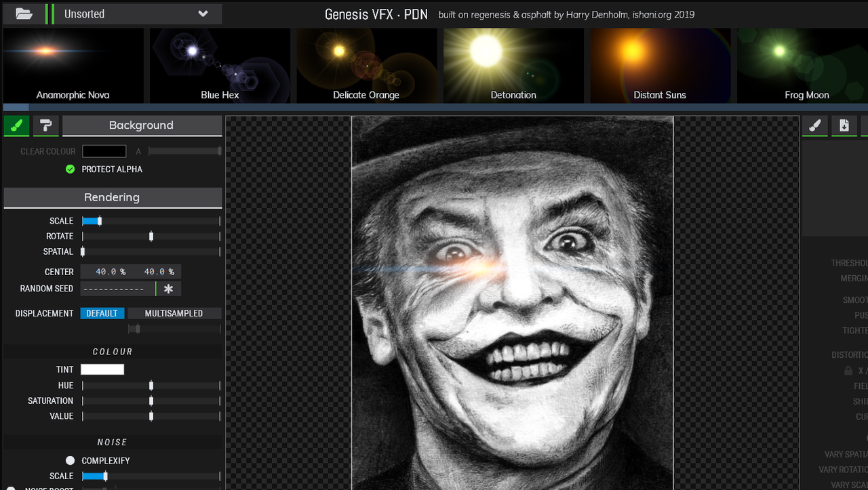The image size is (868, 490).
Task: Adjust the displacement amount slider
Action: [x=174, y=329]
